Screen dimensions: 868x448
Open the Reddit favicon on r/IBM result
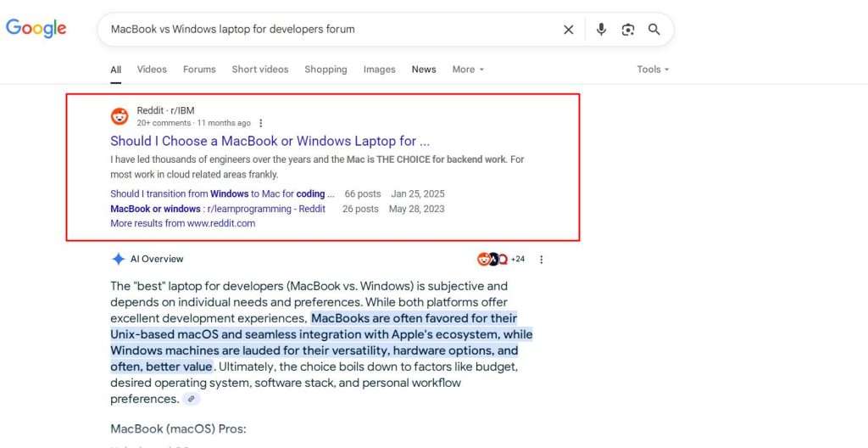[x=120, y=116]
